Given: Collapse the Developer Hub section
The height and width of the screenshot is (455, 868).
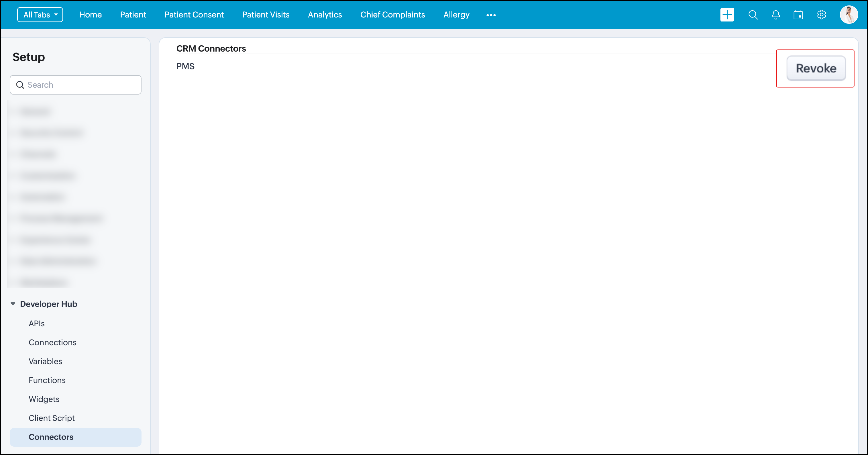Looking at the screenshot, I should 13,304.
